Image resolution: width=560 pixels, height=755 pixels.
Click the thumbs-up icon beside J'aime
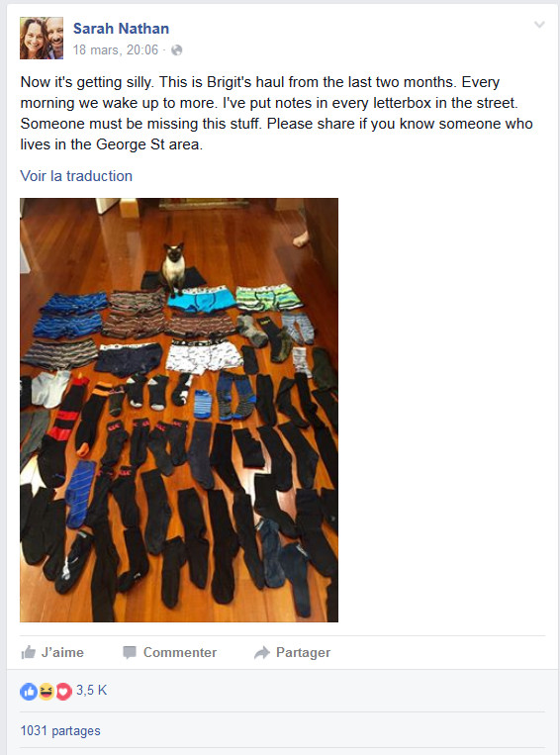29,652
